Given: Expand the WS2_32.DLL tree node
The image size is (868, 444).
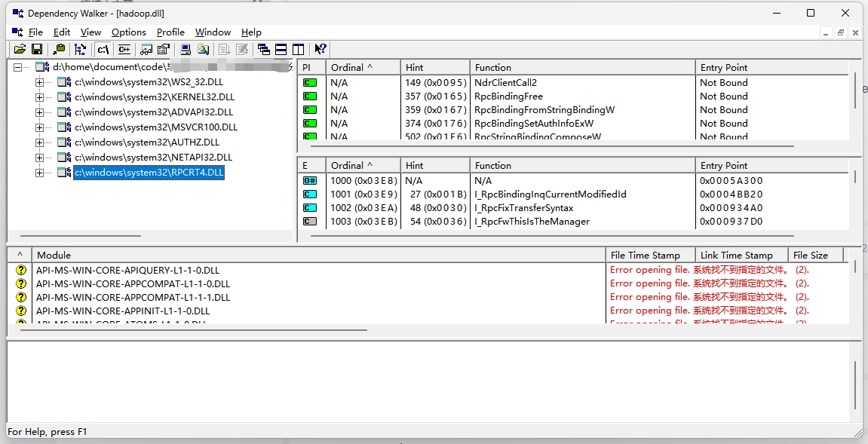Looking at the screenshot, I should pos(40,81).
